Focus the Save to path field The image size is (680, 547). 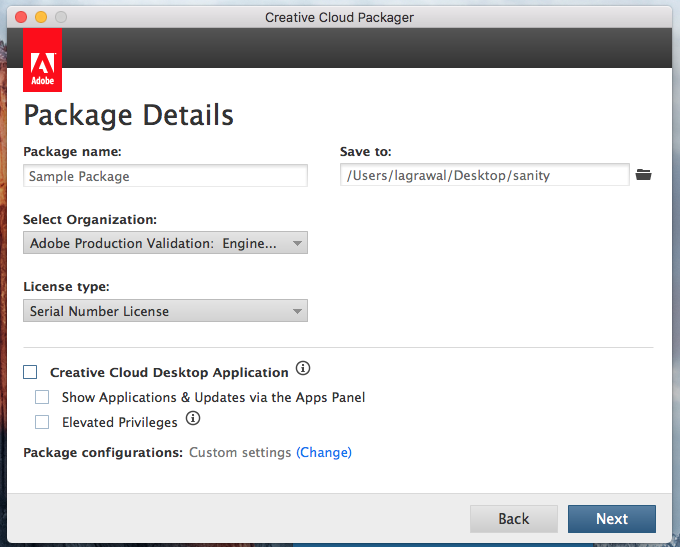tap(485, 175)
